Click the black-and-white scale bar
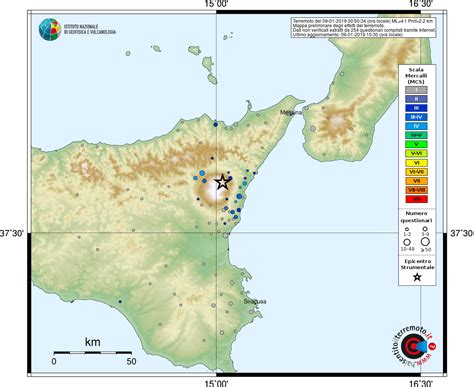The width and height of the screenshot is (474, 387). click(x=93, y=353)
